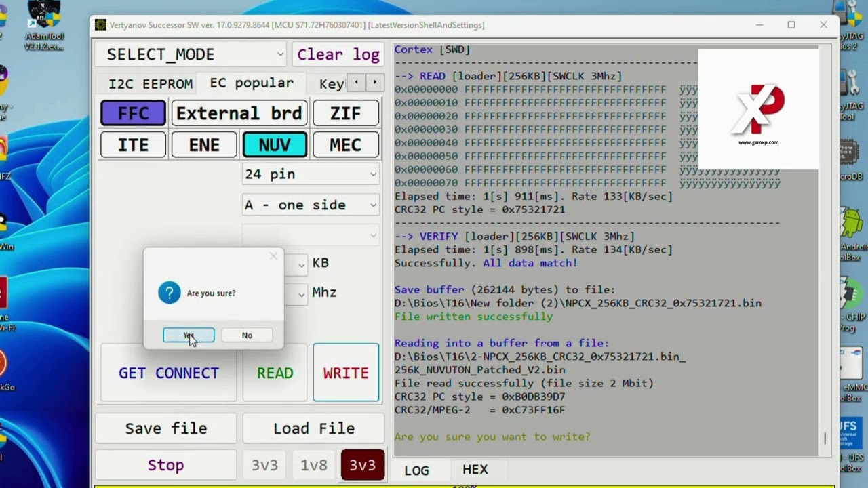Click Save file button

(x=166, y=428)
